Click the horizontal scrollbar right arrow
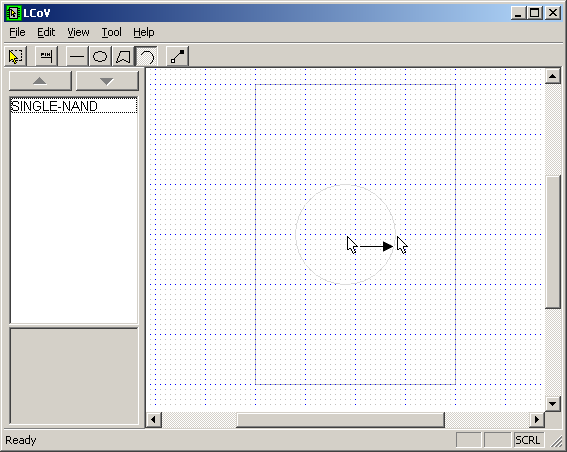The width and height of the screenshot is (567, 452). tap(537, 420)
